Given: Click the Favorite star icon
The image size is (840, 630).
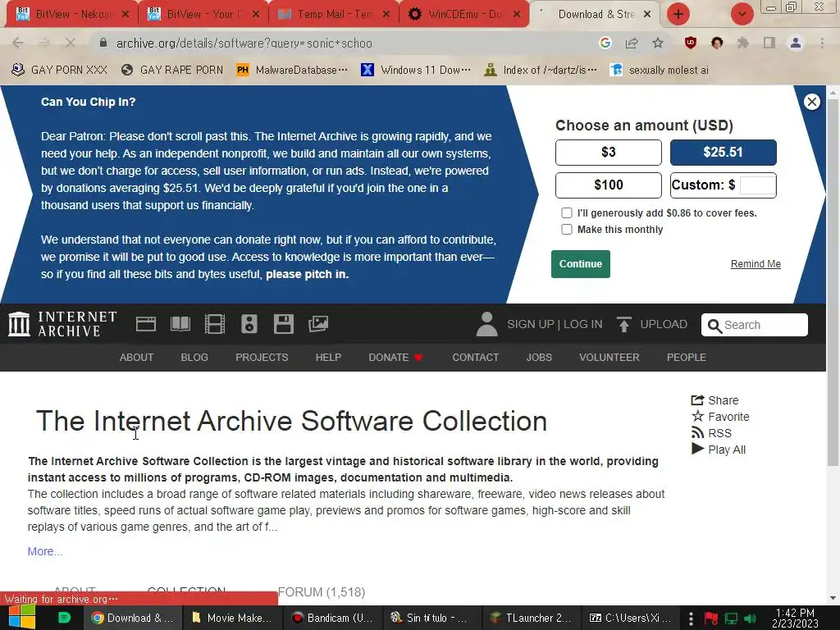Looking at the screenshot, I should [x=697, y=416].
